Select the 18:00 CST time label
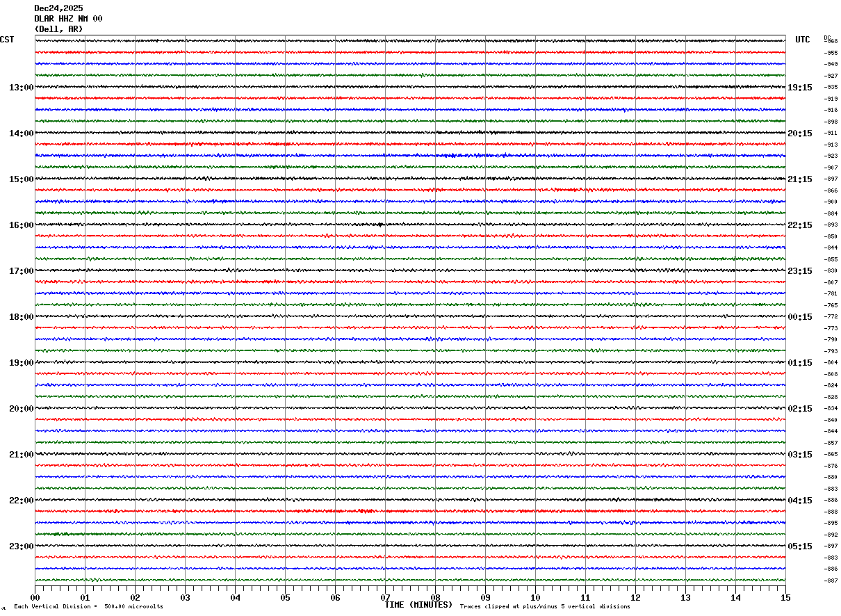This screenshot has height=616, width=841. (22, 317)
